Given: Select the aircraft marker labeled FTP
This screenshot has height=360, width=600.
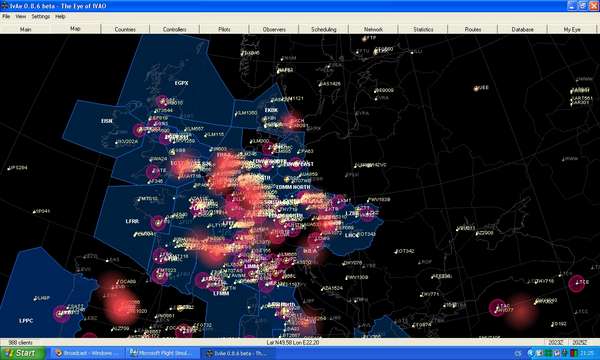Looking at the screenshot, I should click(364, 39).
